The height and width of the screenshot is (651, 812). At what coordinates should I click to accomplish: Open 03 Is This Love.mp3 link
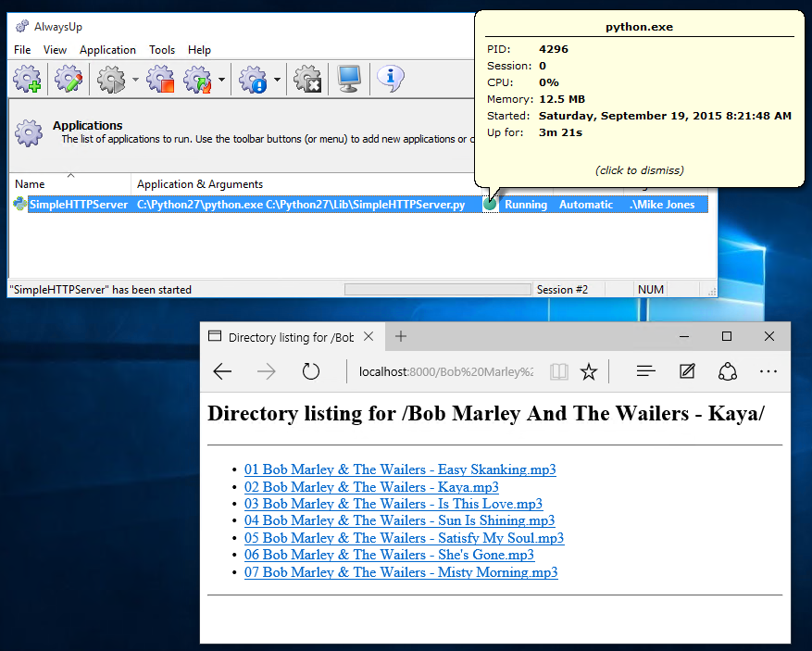pyautogui.click(x=394, y=504)
